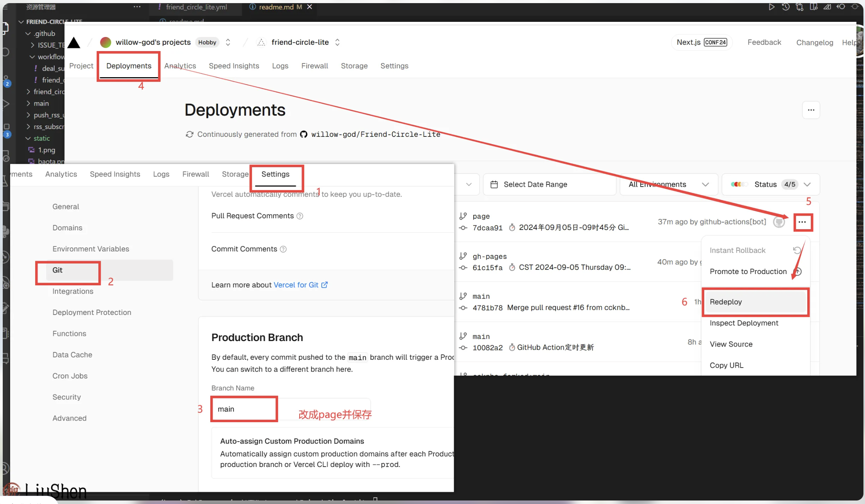Close the readme.md editor tab

(309, 7)
